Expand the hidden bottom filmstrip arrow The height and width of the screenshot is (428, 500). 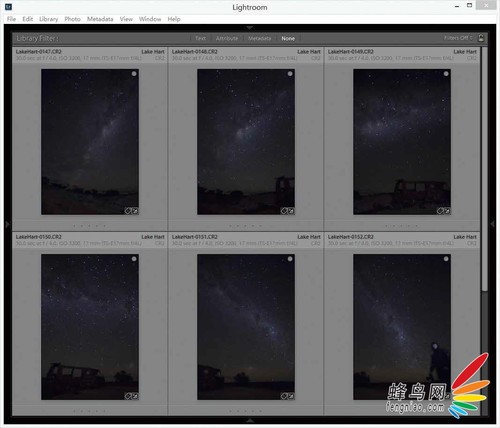(250, 420)
